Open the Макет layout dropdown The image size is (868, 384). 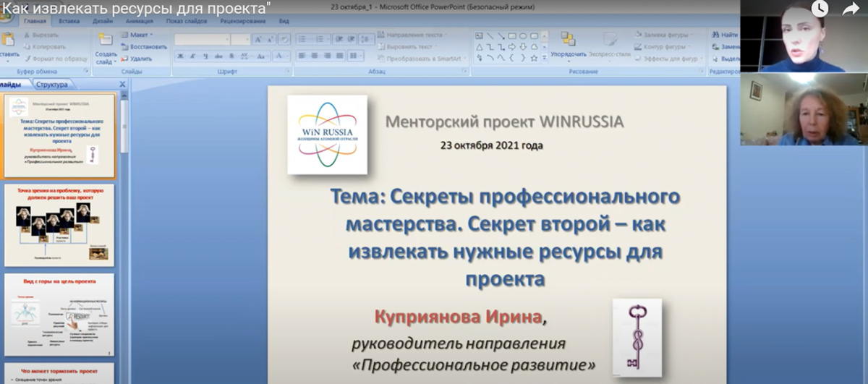click(136, 35)
